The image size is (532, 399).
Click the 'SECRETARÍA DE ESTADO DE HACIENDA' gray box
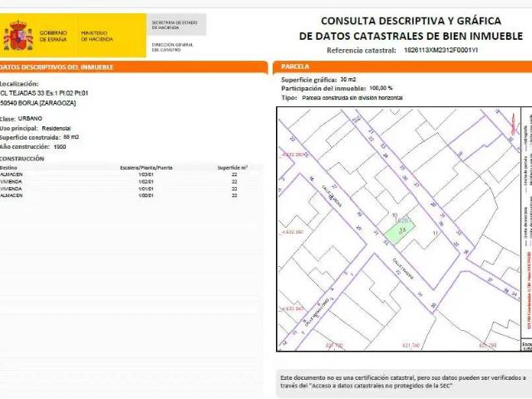(176, 25)
